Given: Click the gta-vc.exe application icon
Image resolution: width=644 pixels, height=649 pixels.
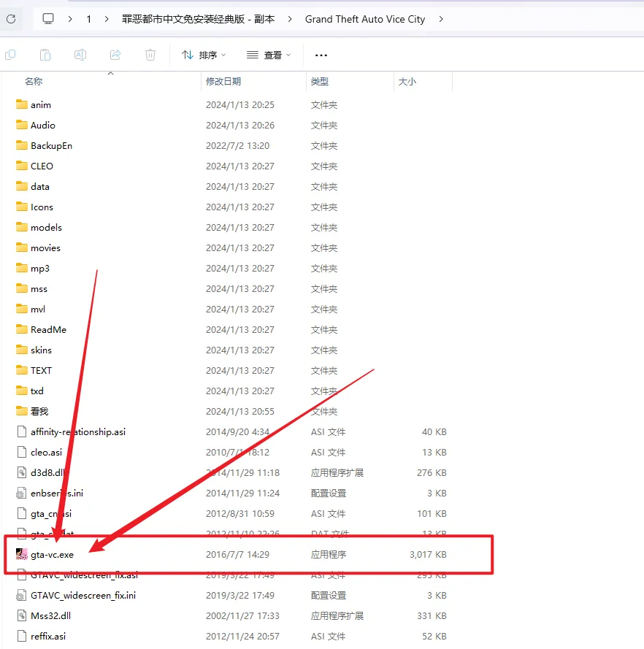Looking at the screenshot, I should click(x=21, y=554).
